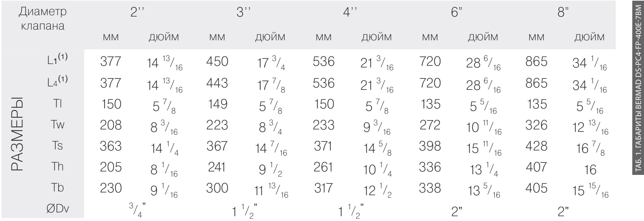Click the 149 mm value in Tl row
The image size is (644, 221).
217,104
